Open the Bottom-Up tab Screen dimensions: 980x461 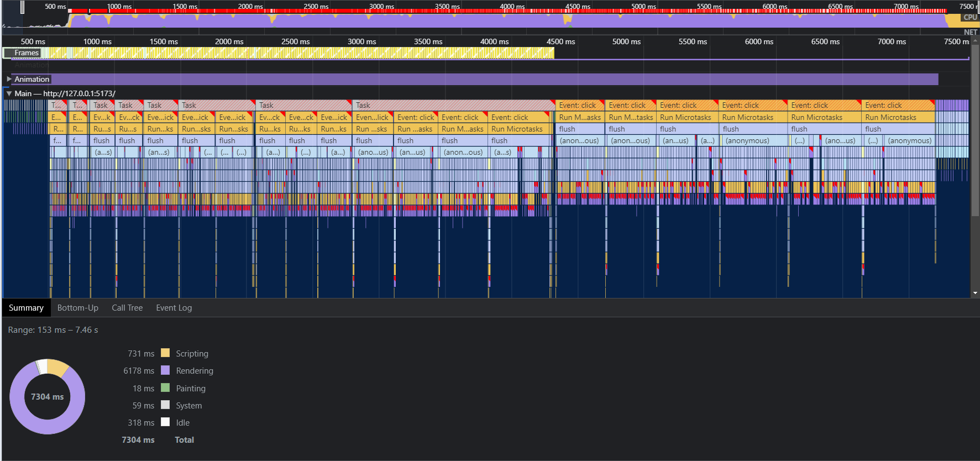[78, 308]
